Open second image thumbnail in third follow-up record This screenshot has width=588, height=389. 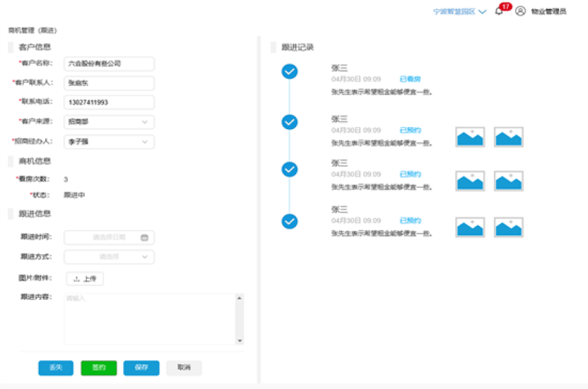(x=509, y=181)
